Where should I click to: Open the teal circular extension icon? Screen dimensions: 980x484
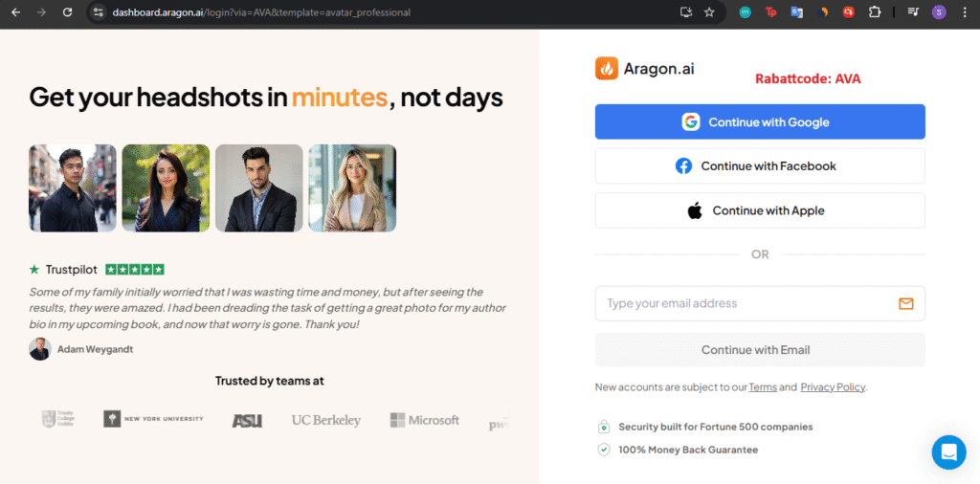pyautogui.click(x=745, y=11)
